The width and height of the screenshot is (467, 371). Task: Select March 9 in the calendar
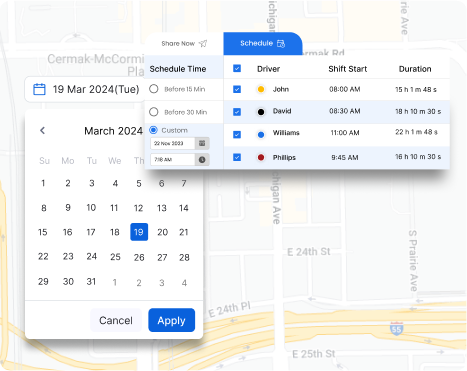(x=68, y=208)
